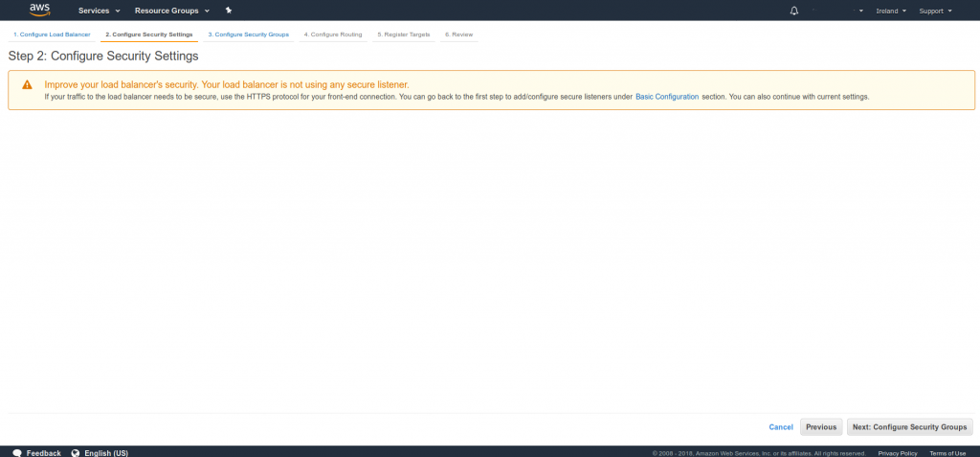The image size is (980, 457).
Task: Go to step 1 Configure Load Balancer
Action: tap(52, 34)
